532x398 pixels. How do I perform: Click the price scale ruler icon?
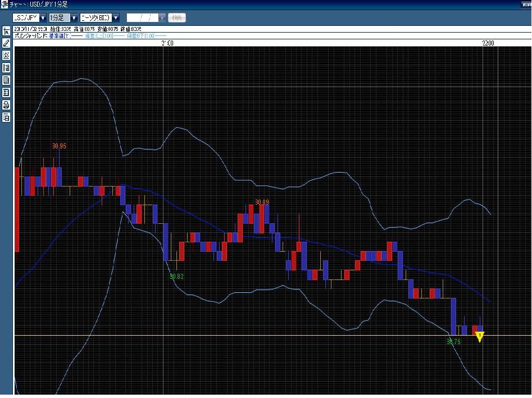[x=6, y=67]
